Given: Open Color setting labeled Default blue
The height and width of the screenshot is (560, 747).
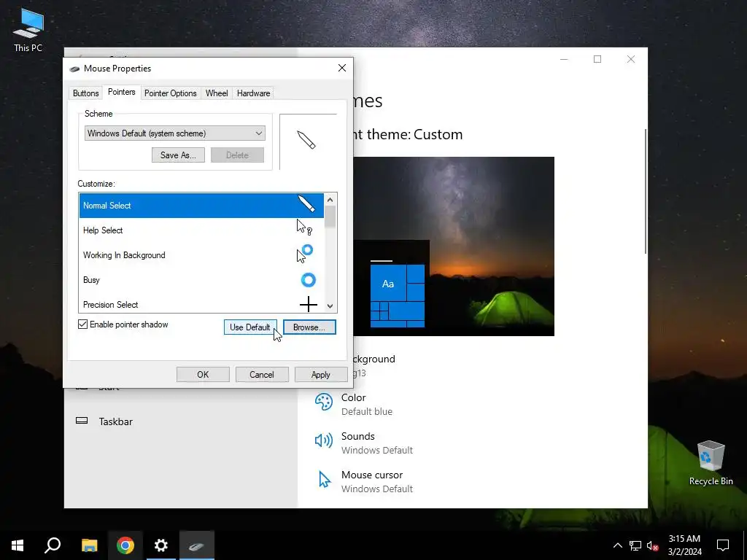Looking at the screenshot, I should click(367, 404).
